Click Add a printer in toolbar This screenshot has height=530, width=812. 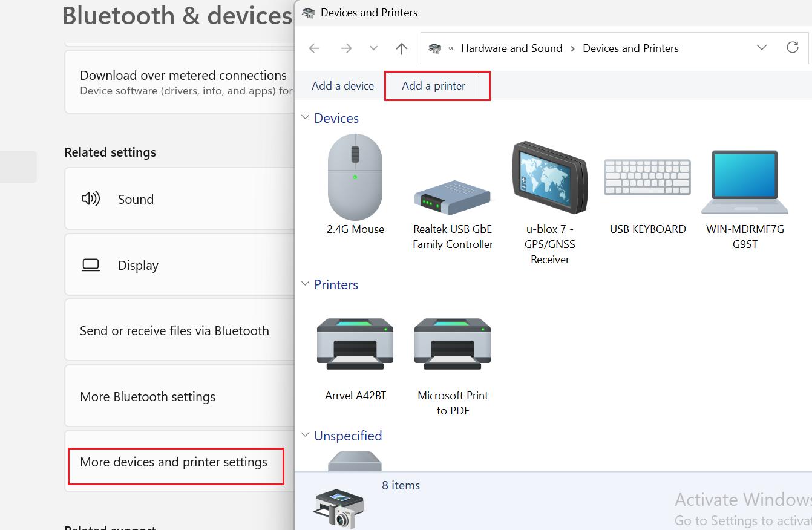433,85
